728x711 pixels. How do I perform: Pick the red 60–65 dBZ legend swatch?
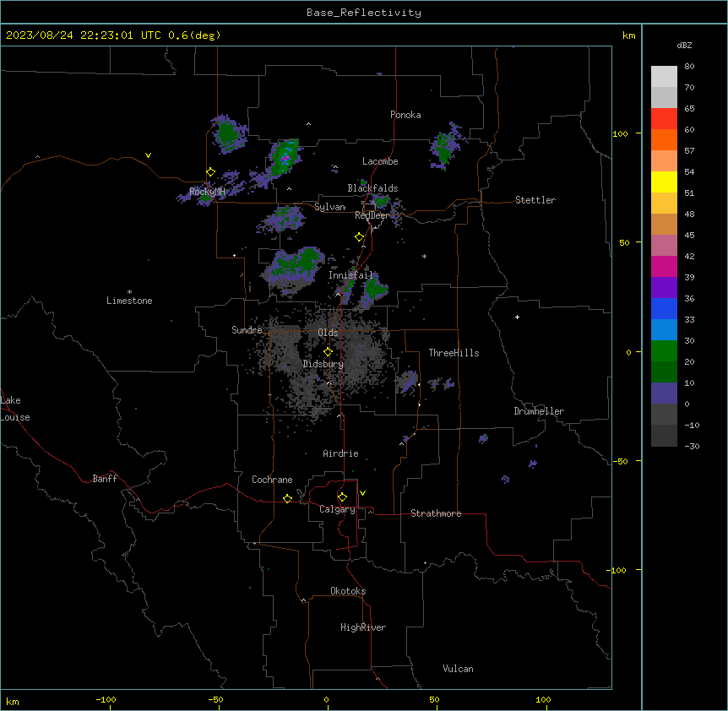click(664, 119)
